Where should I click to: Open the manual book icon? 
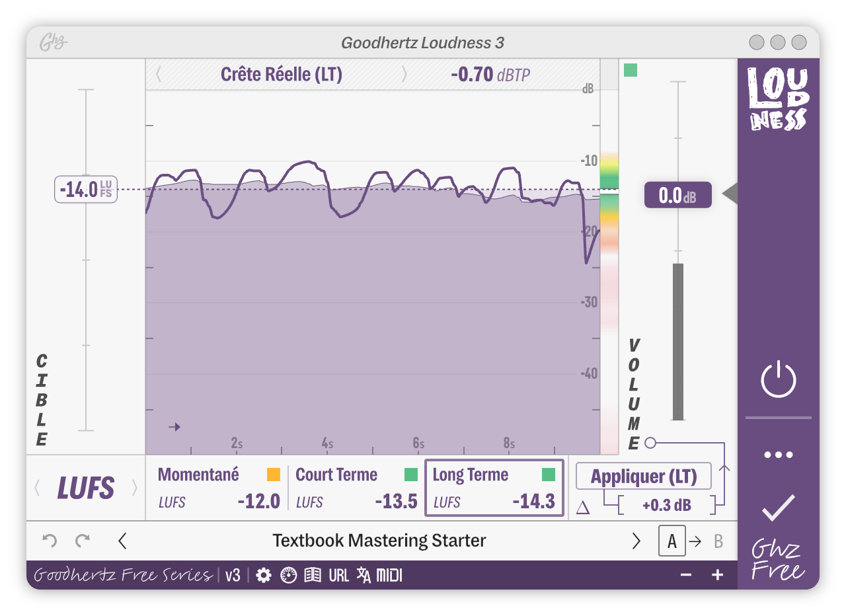click(x=313, y=576)
